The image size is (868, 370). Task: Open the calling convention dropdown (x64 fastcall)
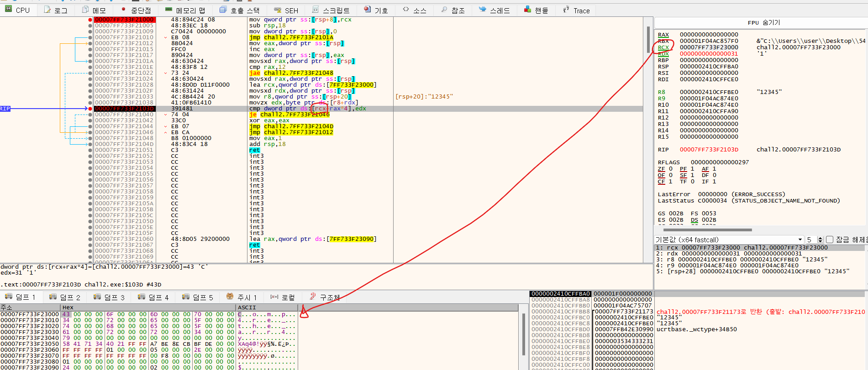[x=729, y=240]
